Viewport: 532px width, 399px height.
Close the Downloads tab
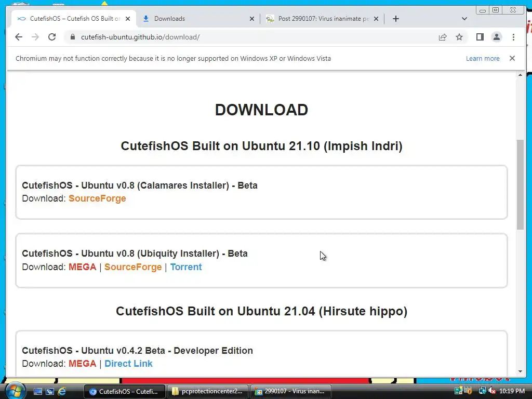tap(252, 19)
